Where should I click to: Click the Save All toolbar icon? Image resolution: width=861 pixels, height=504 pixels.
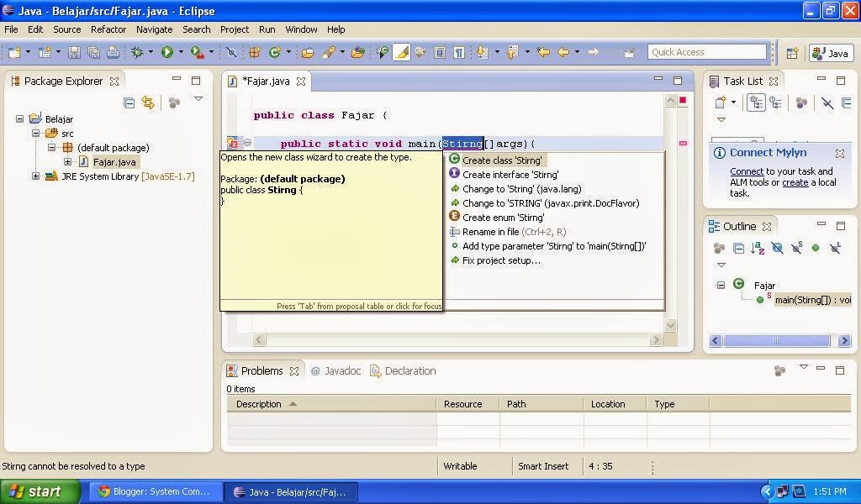(94, 52)
